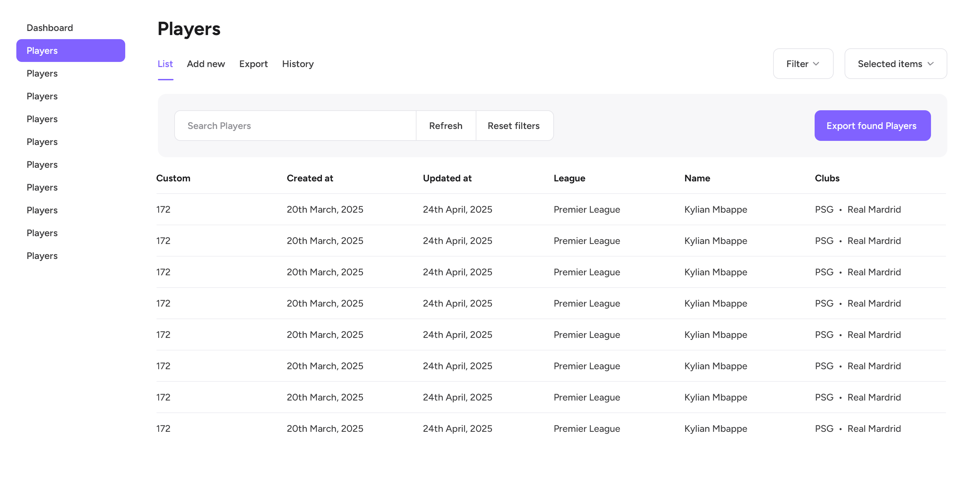Click Export found Players button
Viewport: 980px width, 490px height.
click(871, 126)
